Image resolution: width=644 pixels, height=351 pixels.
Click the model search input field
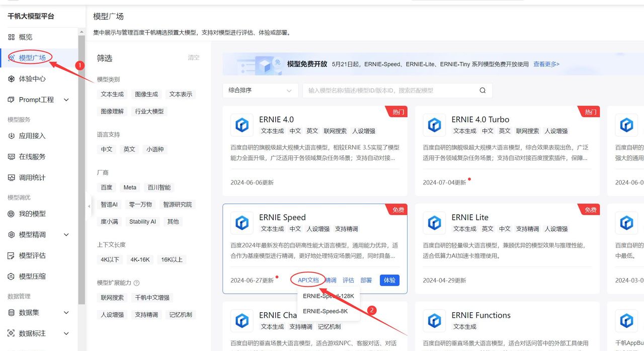click(x=397, y=91)
